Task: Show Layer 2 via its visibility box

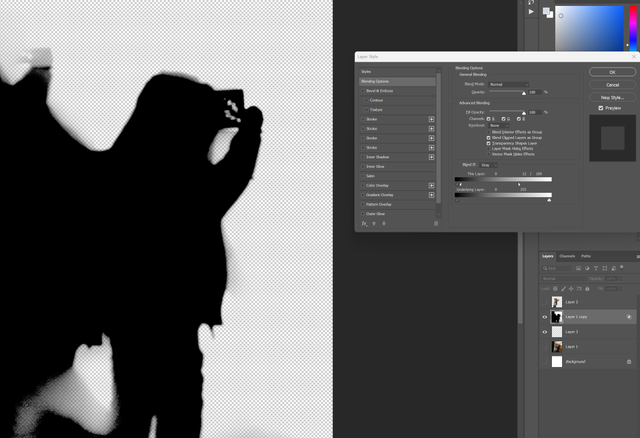Action: [544, 302]
